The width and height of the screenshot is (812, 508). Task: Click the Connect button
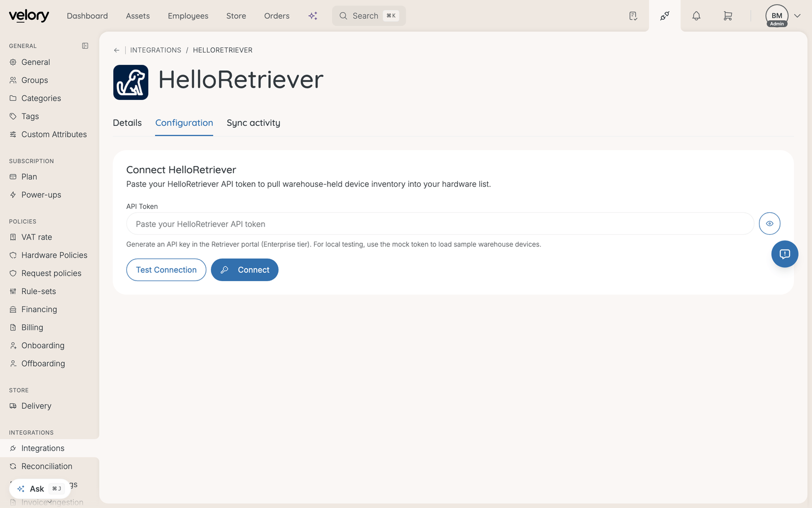tap(245, 270)
